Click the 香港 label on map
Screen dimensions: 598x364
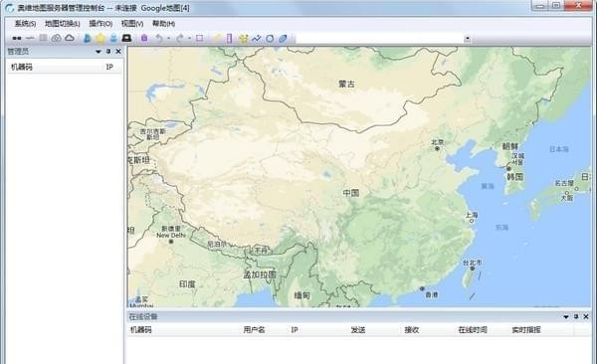coord(432,294)
